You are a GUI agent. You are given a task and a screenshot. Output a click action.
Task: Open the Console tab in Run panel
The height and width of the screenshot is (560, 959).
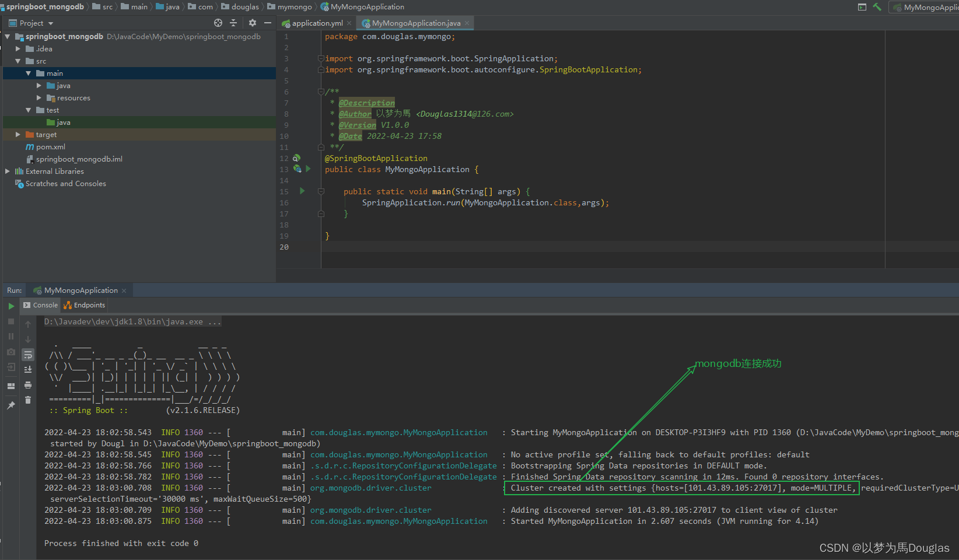pyautogui.click(x=40, y=305)
